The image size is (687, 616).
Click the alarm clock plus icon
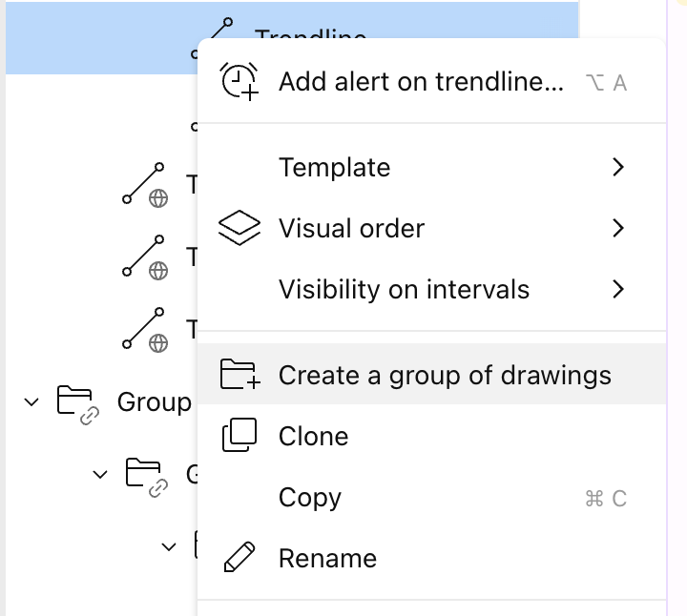click(x=239, y=81)
